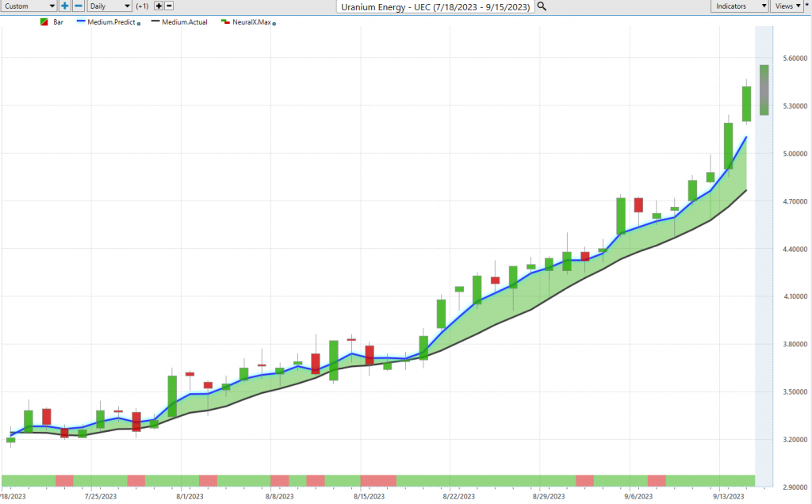Click the 8/15/2023 date axis label

(370, 496)
